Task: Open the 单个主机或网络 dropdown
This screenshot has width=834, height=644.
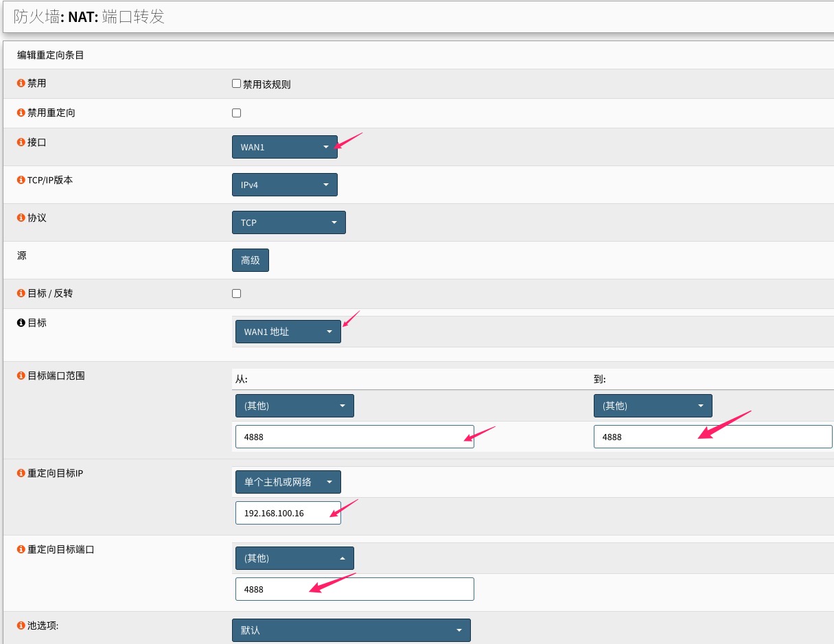Action: coord(288,482)
